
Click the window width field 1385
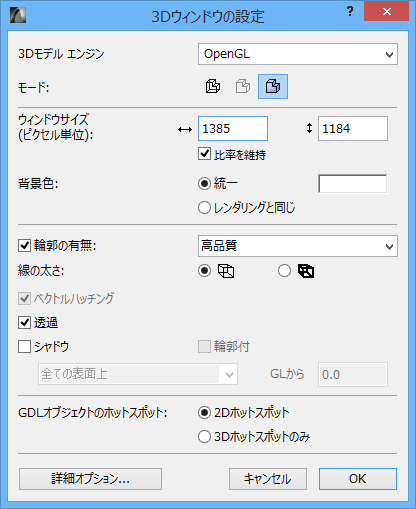[233, 128]
